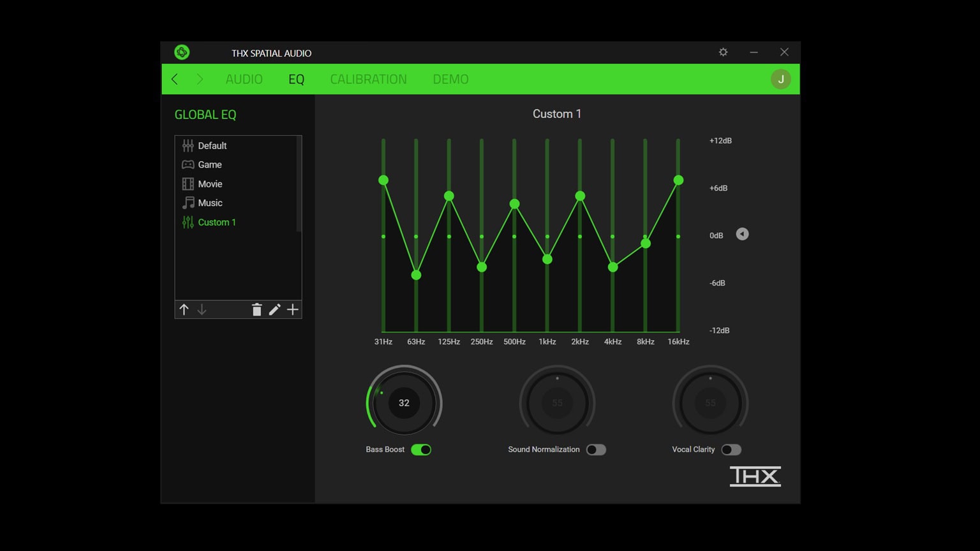The height and width of the screenshot is (551, 980).
Task: Click the 31Hz frequency label
Action: click(x=383, y=342)
